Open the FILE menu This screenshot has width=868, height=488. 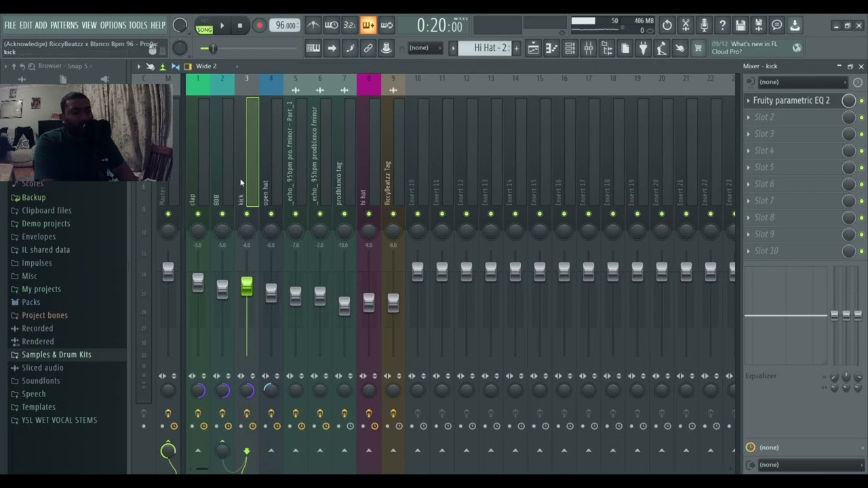click(10, 25)
